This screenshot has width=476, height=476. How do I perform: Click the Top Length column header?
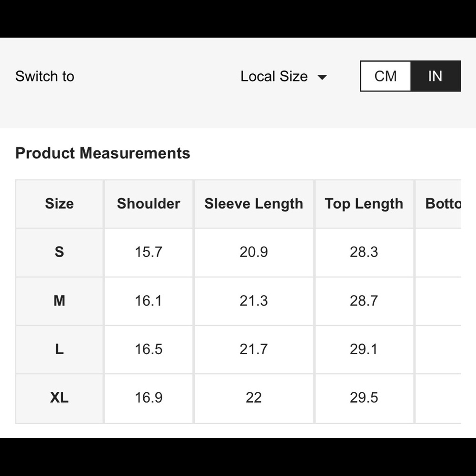(x=364, y=204)
